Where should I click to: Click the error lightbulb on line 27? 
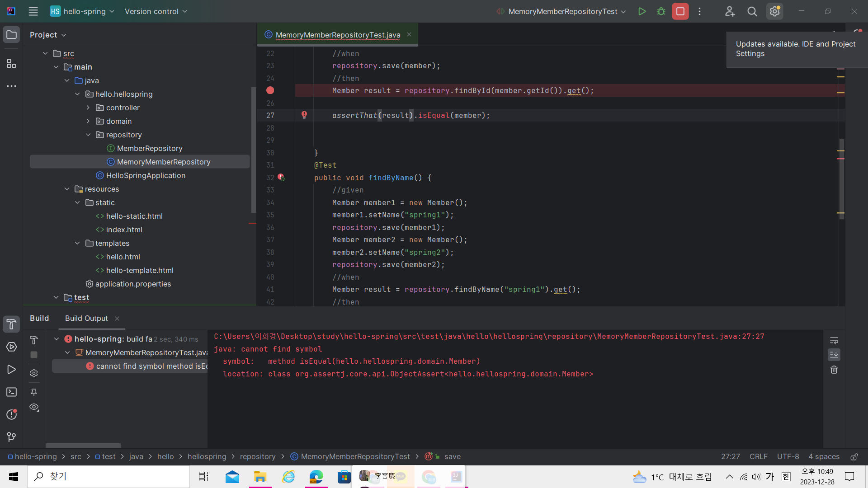[304, 115]
